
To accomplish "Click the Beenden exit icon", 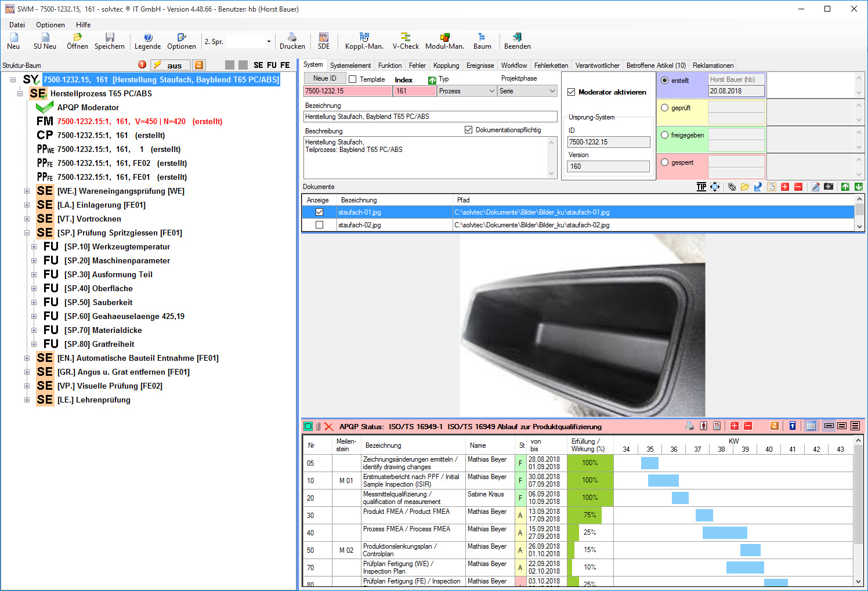I will coord(517,37).
